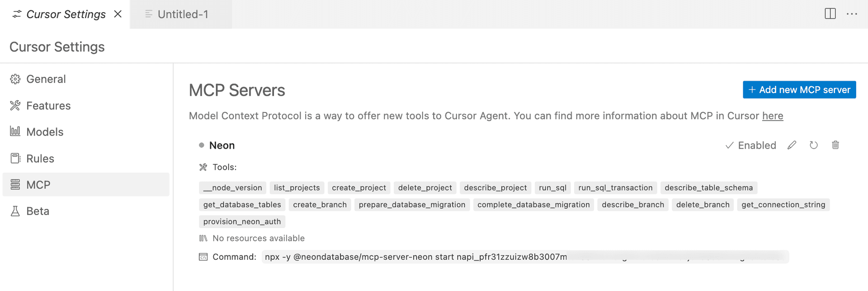Open the Beta settings section

(x=38, y=211)
